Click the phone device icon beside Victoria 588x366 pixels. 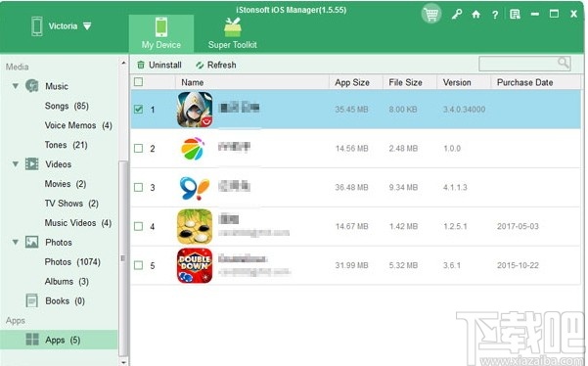[x=37, y=26]
